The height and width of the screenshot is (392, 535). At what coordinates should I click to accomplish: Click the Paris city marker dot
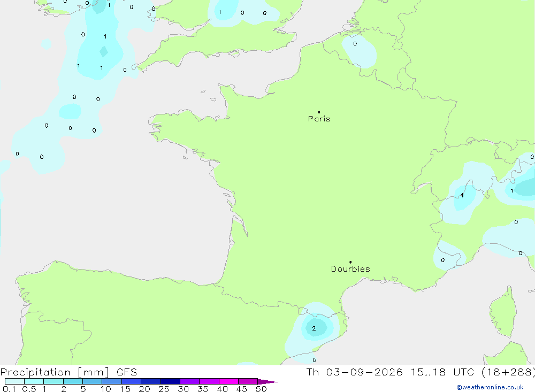(x=319, y=112)
